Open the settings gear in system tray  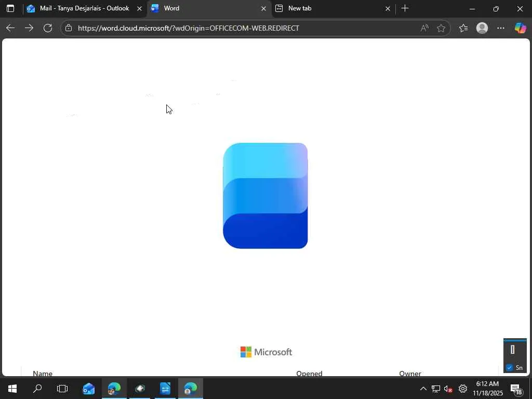(463, 389)
